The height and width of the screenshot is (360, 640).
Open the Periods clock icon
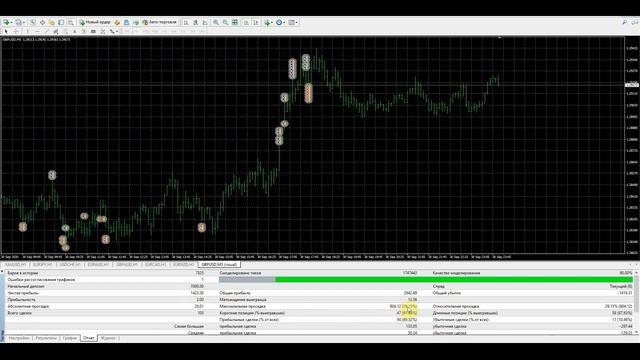tap(279, 22)
